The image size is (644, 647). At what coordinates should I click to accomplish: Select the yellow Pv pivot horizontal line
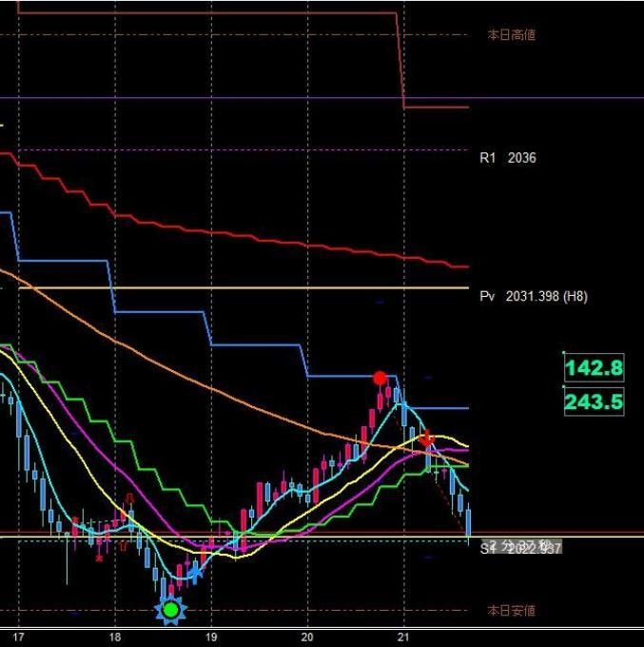[x=244, y=288]
